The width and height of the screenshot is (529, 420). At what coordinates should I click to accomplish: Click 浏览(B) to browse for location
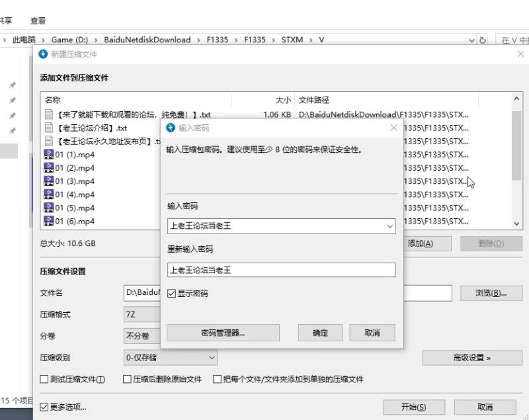491,293
